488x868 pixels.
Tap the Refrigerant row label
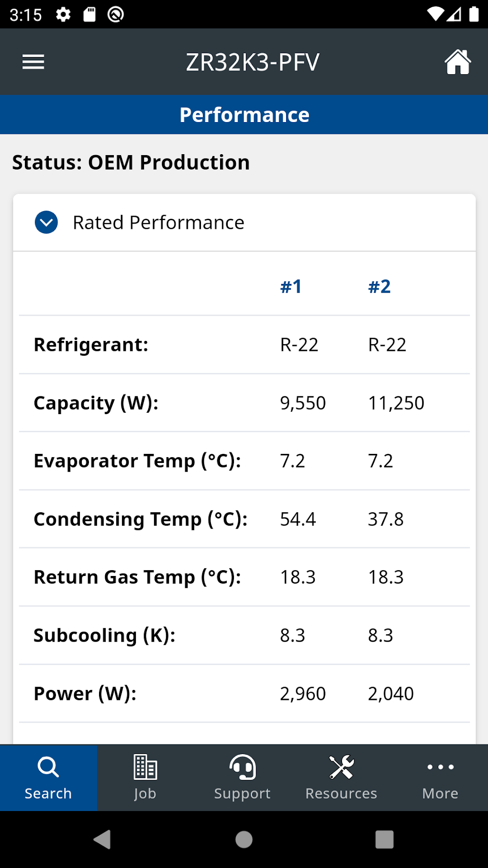click(x=91, y=345)
